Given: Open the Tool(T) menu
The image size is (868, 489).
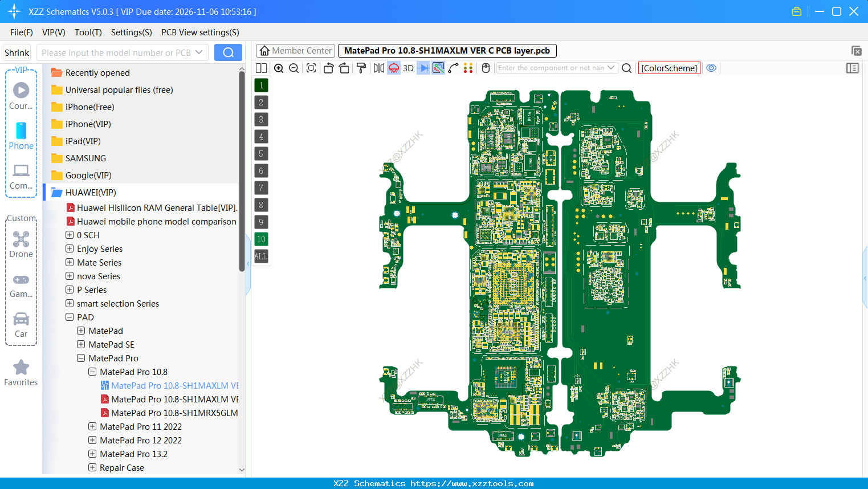Looking at the screenshot, I should (88, 32).
